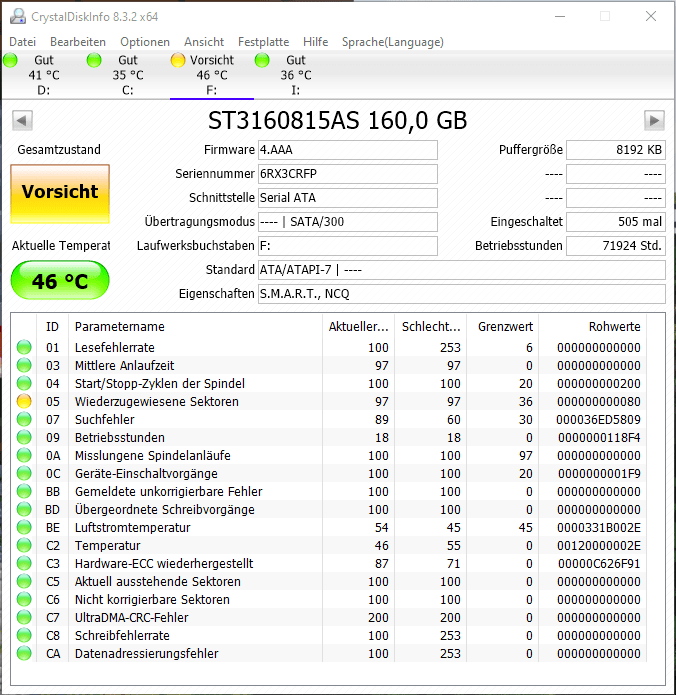Click status icon of Luftstromtemperatur row
The image size is (676, 695).
pyautogui.click(x=24, y=527)
